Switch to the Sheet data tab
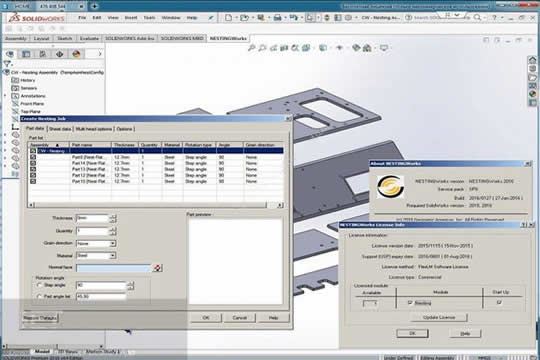540x360 pixels. [x=60, y=129]
